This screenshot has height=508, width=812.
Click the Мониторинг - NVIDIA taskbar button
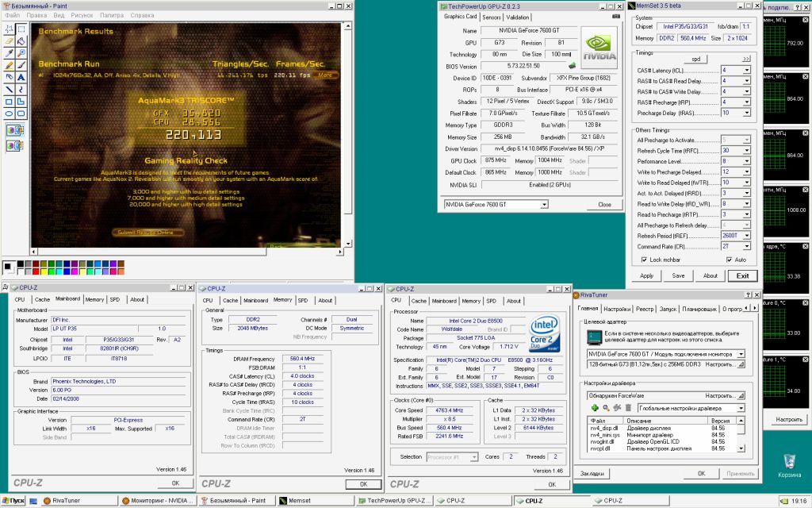[158, 501]
